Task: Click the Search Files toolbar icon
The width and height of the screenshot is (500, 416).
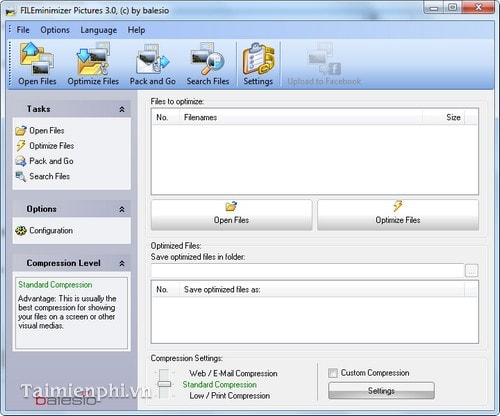Action: [208, 63]
